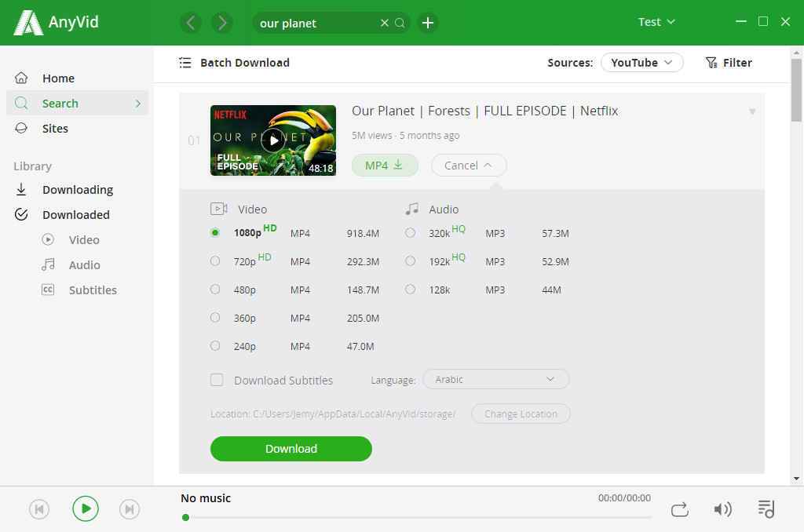Select the 320k HQ MP3 option

pyautogui.click(x=410, y=233)
